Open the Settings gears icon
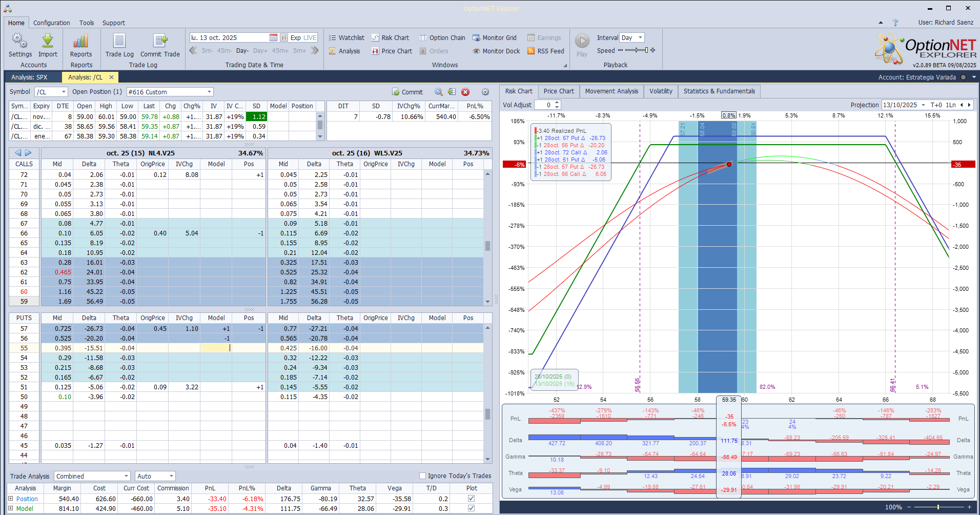This screenshot has height=515, width=980. pyautogui.click(x=20, y=41)
